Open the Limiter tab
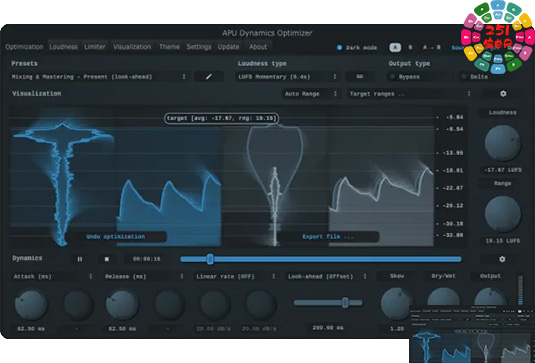535x363 pixels. click(95, 47)
